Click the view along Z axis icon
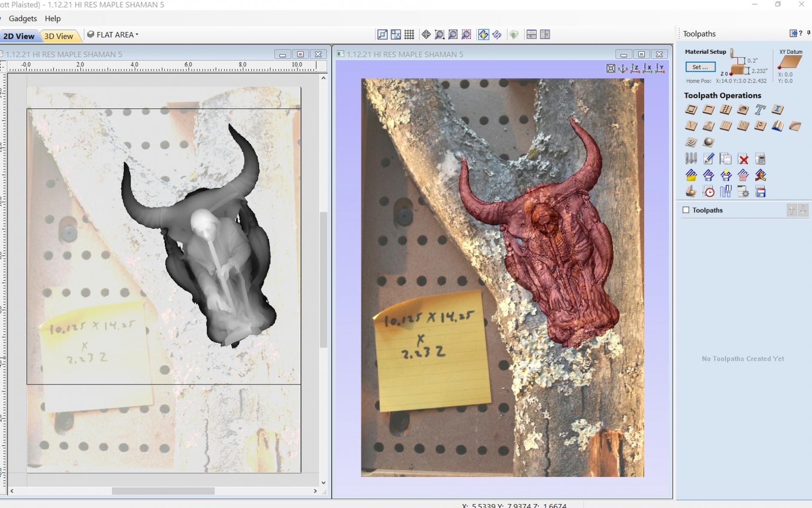This screenshot has height=508, width=812. coord(635,68)
